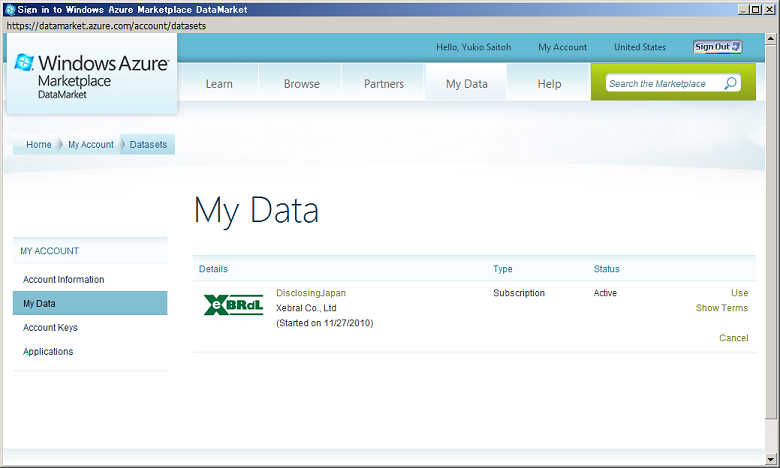This screenshot has height=468, width=780.
Task: Click the Status column header
Action: pos(606,269)
